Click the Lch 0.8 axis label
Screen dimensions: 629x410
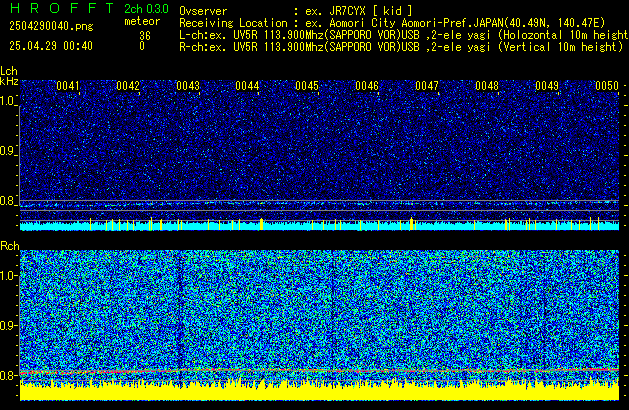[7, 201]
